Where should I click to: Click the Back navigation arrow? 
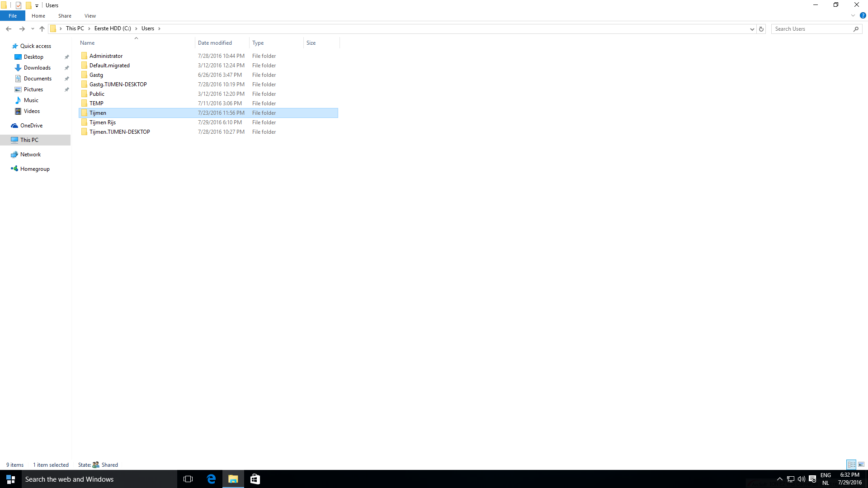tap(9, 29)
